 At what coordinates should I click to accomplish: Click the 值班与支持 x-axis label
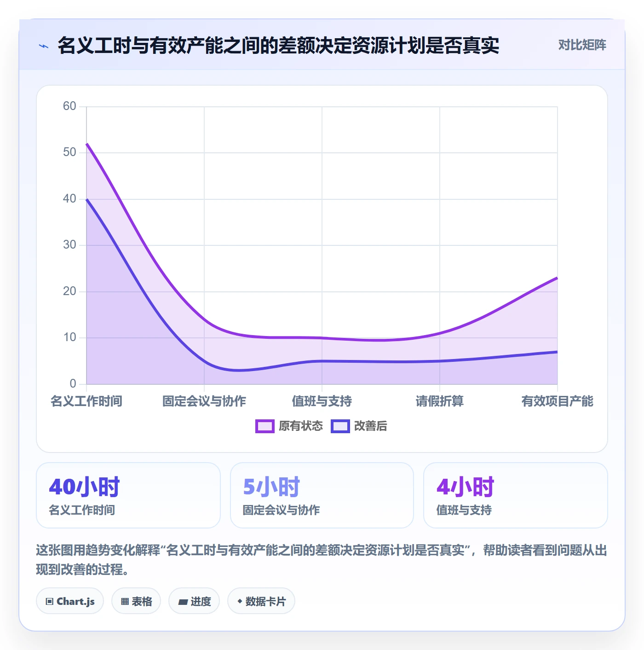(322, 401)
